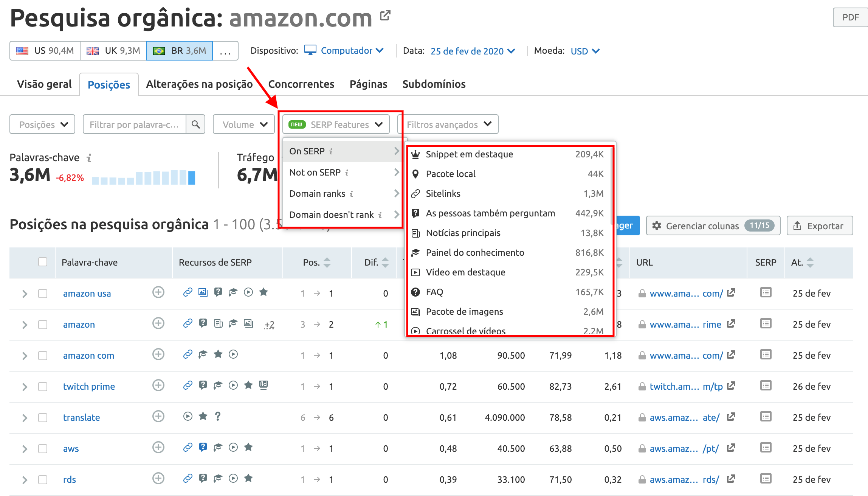Select 'Not on SERP' menu item

pos(343,173)
